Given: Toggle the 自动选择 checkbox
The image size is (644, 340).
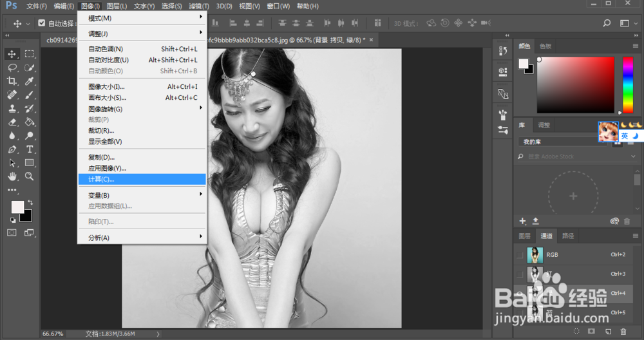Looking at the screenshot, I should 42,23.
